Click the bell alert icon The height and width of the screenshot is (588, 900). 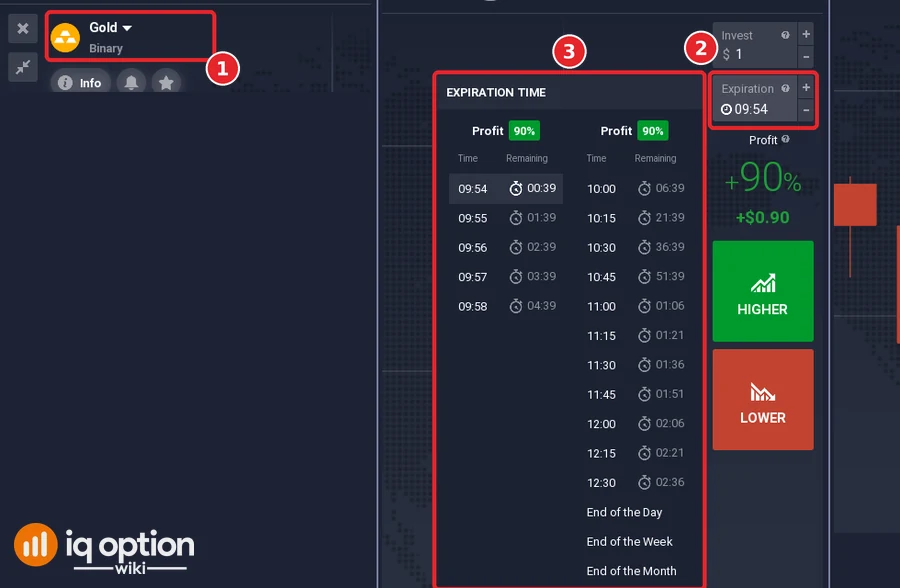tap(131, 83)
